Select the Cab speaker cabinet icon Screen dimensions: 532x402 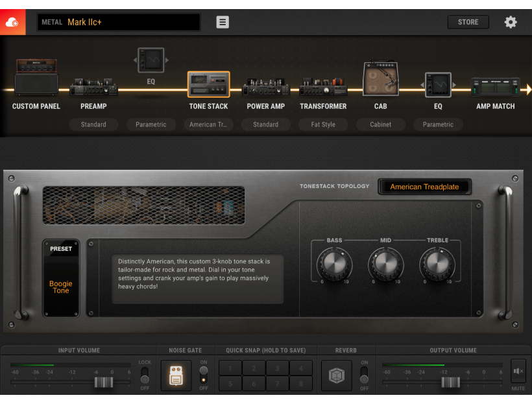380,81
